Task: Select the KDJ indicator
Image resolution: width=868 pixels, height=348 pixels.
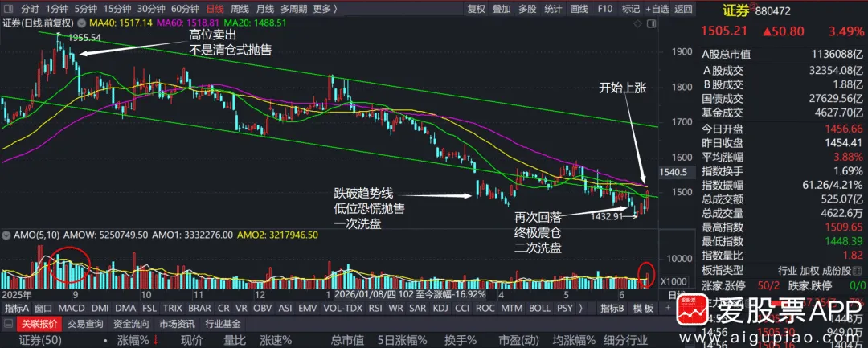Action: [440, 309]
